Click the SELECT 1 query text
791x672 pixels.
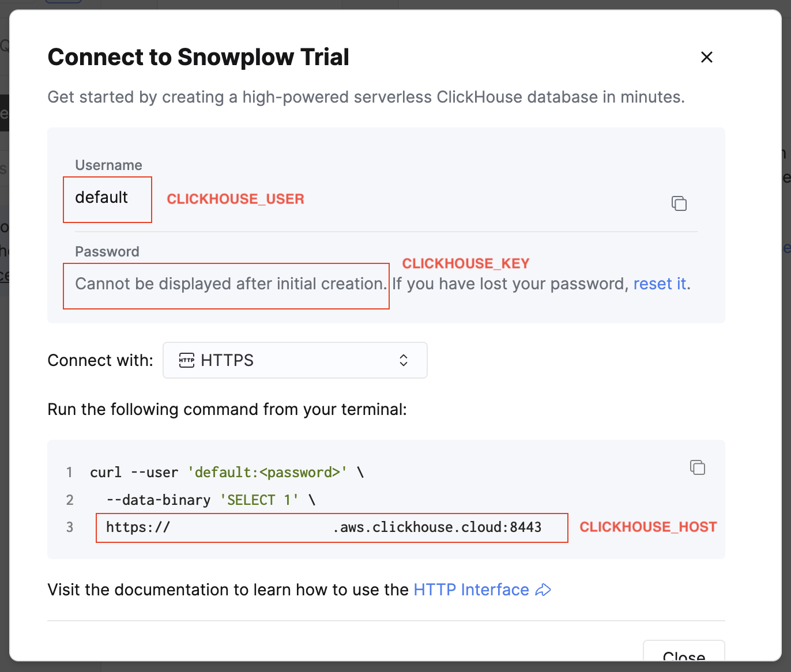pos(259,500)
